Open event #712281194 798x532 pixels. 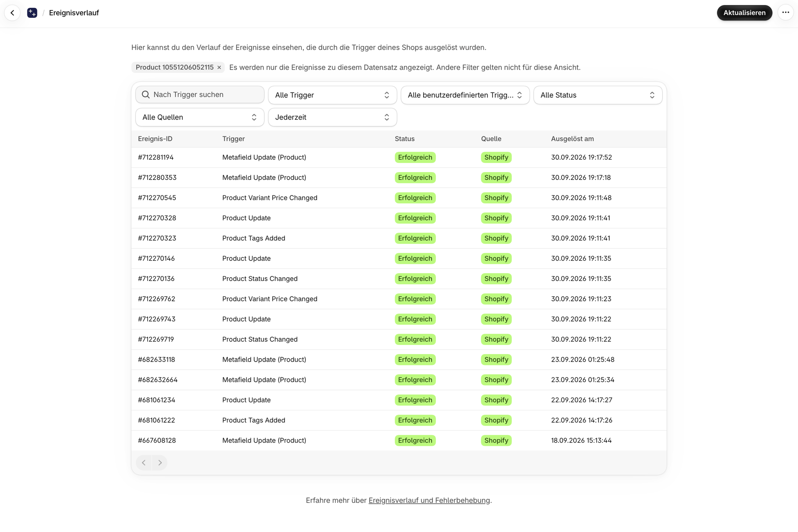click(x=399, y=158)
